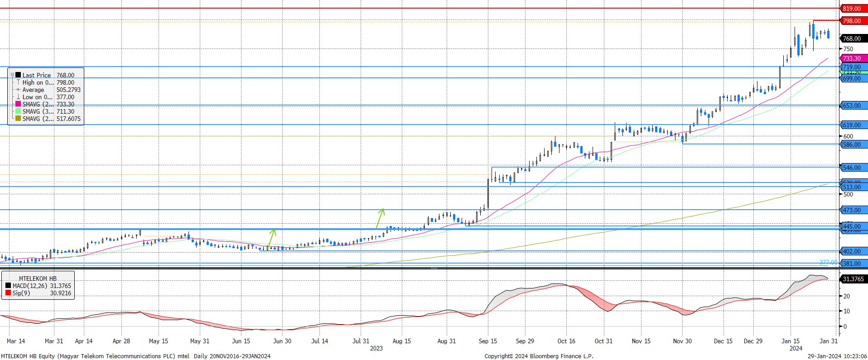Click the 'Apr 28' date label
This screenshot has width=868, height=360.
121,341
